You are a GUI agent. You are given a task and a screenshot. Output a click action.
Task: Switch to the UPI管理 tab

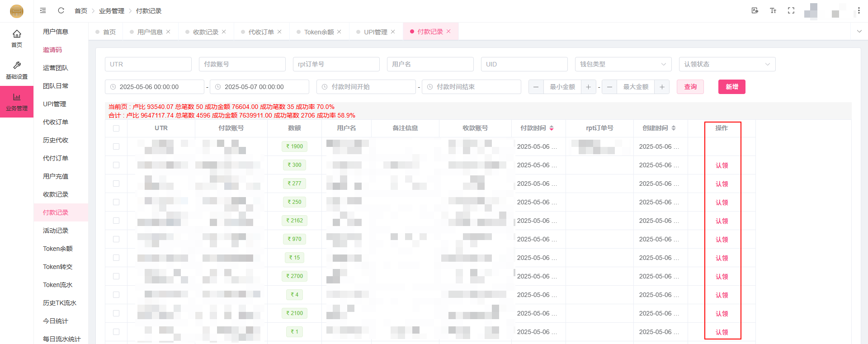(x=375, y=32)
